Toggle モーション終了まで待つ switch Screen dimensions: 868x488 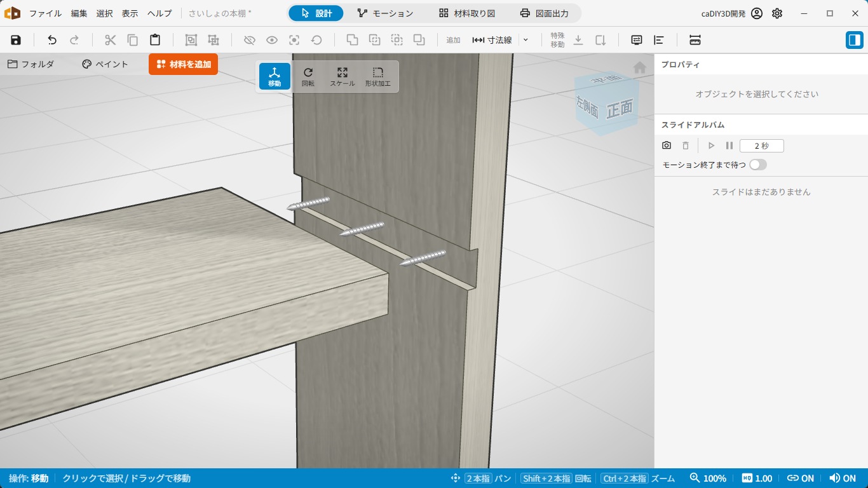point(758,165)
